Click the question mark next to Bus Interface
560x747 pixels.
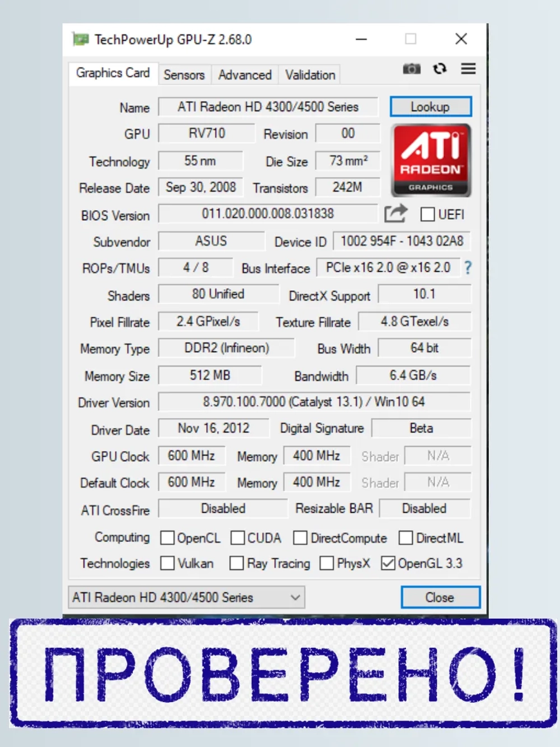click(468, 268)
